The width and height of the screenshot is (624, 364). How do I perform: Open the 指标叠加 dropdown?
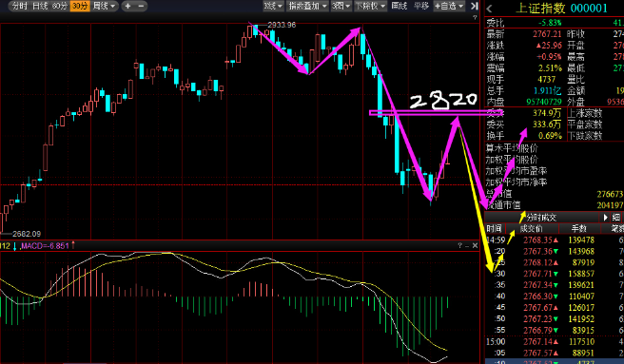tap(307, 6)
